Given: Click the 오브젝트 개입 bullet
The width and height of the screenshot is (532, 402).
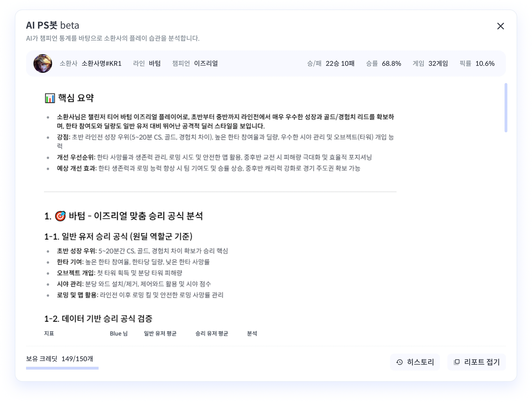Looking at the screenshot, I should [x=120, y=273].
